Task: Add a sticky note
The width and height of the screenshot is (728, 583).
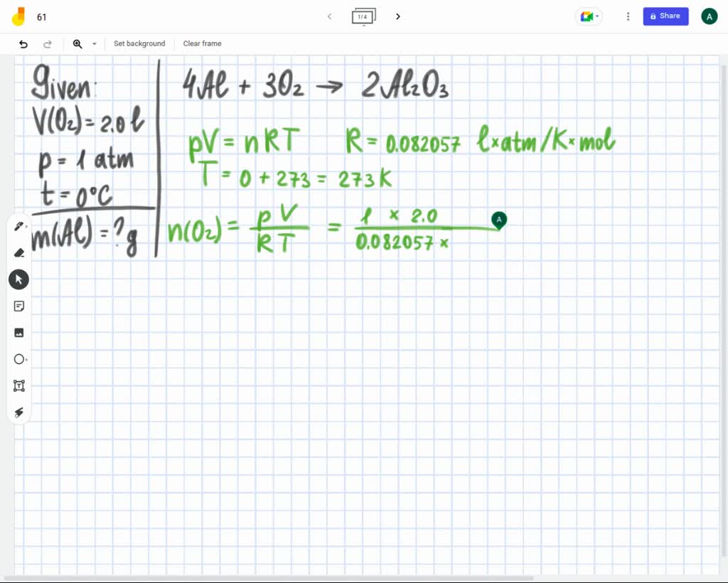Action: point(18,306)
